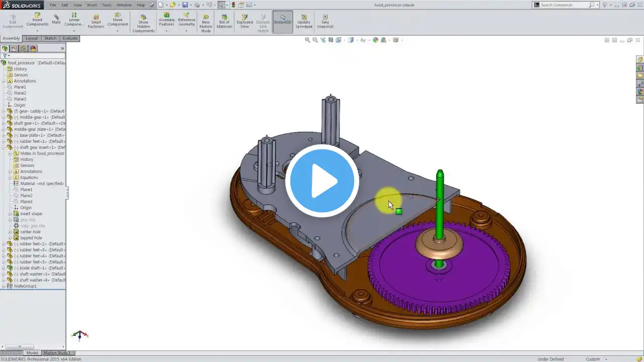
Task: Open Move Component dropdown arrow
Action: click(x=118, y=31)
